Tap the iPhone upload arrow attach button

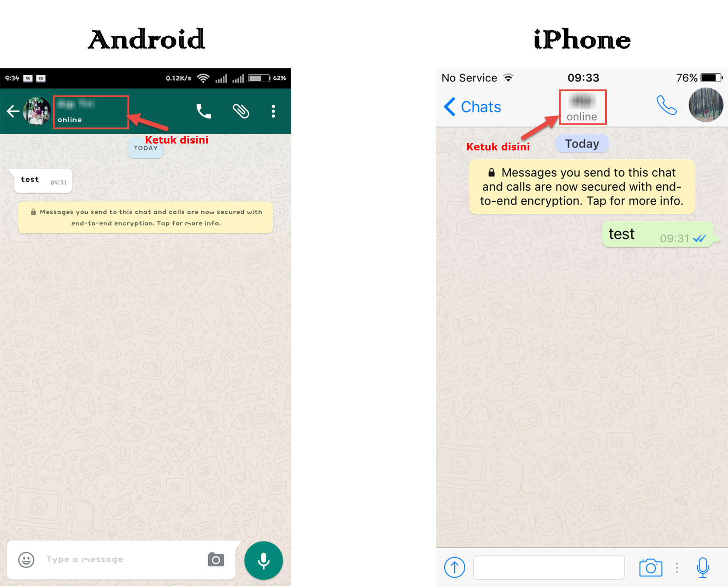click(x=455, y=567)
